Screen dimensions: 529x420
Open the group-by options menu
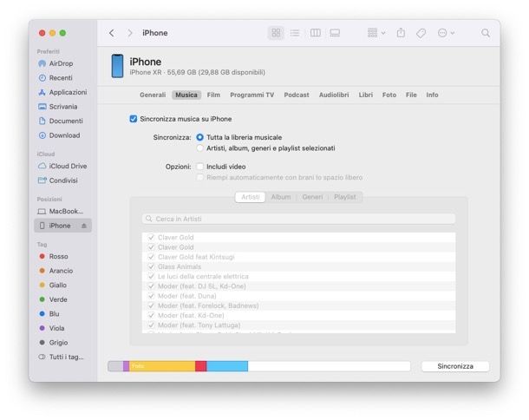pos(376,33)
